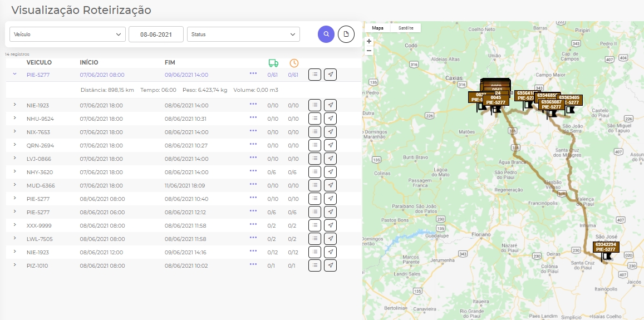The height and width of the screenshot is (320, 644).
Task: Open the three-dots menu for NIX-7653
Action: pyautogui.click(x=253, y=131)
